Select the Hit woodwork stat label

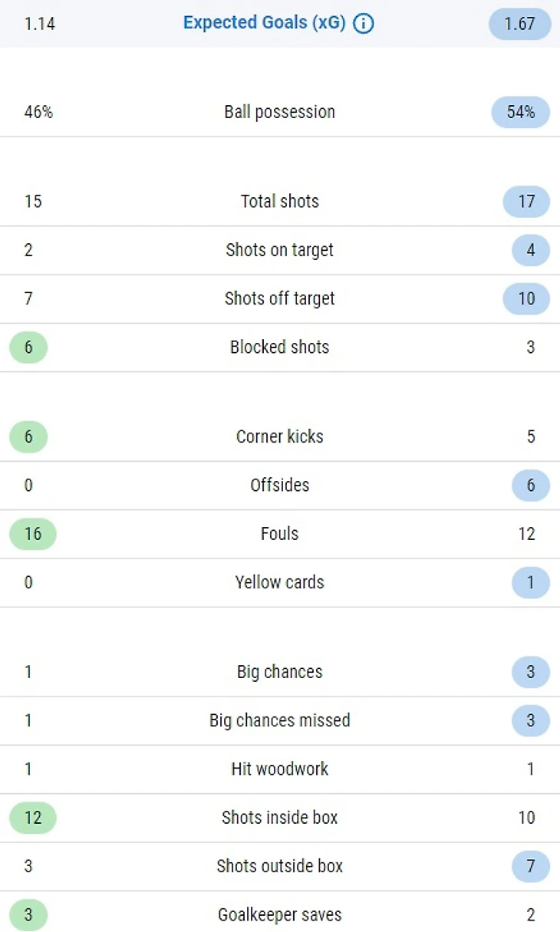[279, 769]
